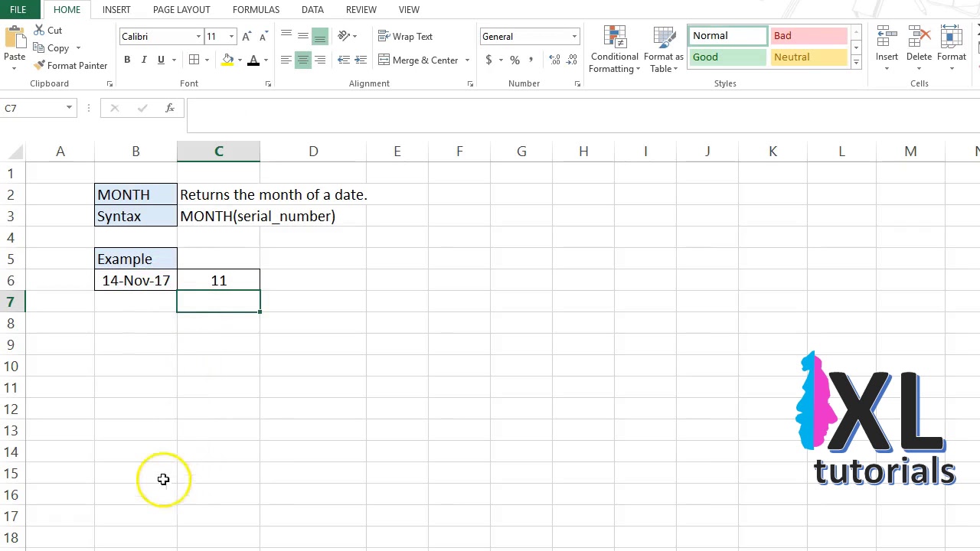Click Accounting Number Format dollar icon

[x=488, y=60]
